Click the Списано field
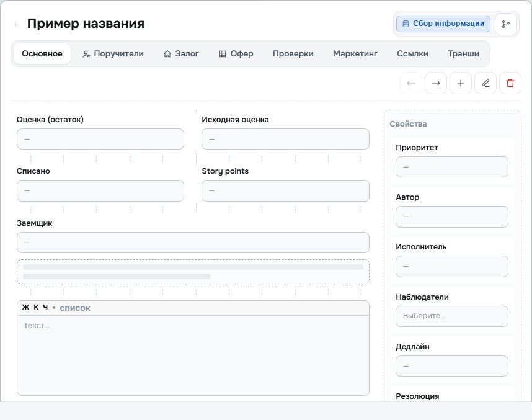This screenshot has width=532, height=420. pos(100,190)
